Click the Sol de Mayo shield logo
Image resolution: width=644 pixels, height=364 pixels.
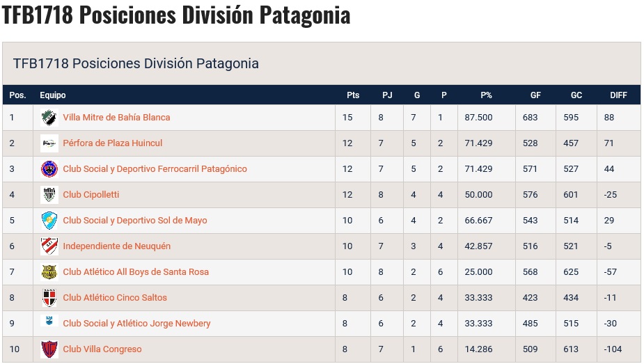pyautogui.click(x=49, y=221)
